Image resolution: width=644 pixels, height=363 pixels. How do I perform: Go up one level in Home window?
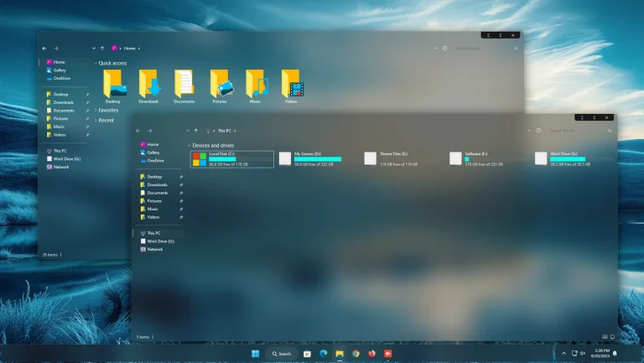102,49
